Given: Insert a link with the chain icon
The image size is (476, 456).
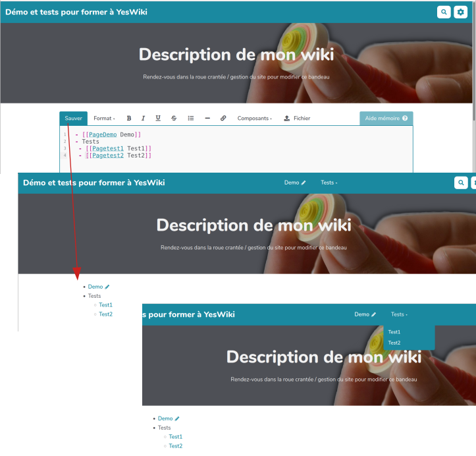Looking at the screenshot, I should (223, 119).
